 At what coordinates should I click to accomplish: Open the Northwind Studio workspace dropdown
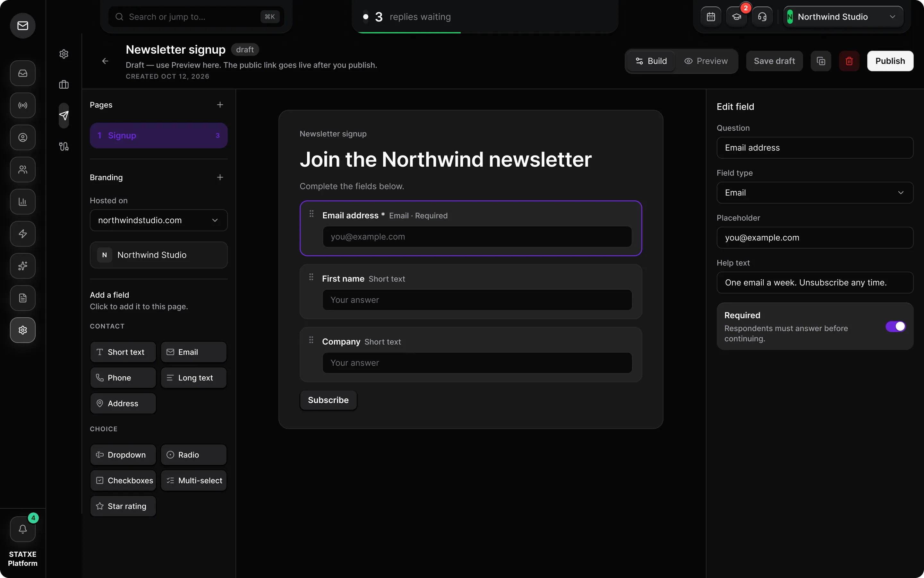click(843, 17)
